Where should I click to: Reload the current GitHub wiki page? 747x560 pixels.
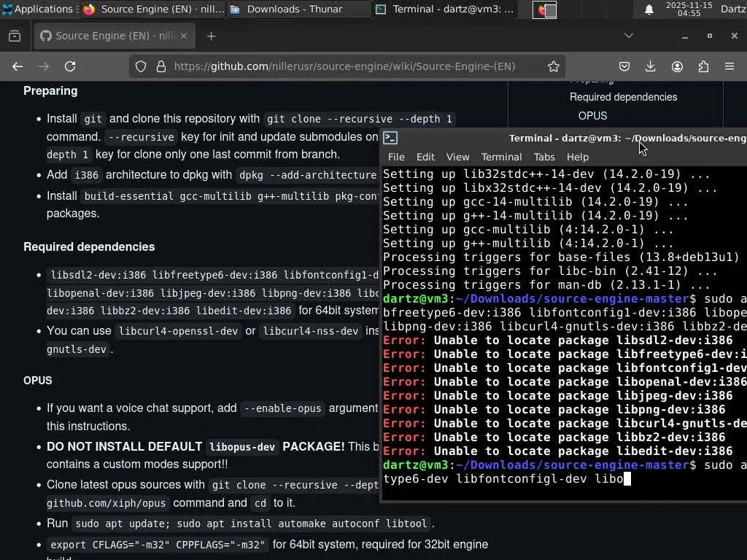(x=70, y=66)
